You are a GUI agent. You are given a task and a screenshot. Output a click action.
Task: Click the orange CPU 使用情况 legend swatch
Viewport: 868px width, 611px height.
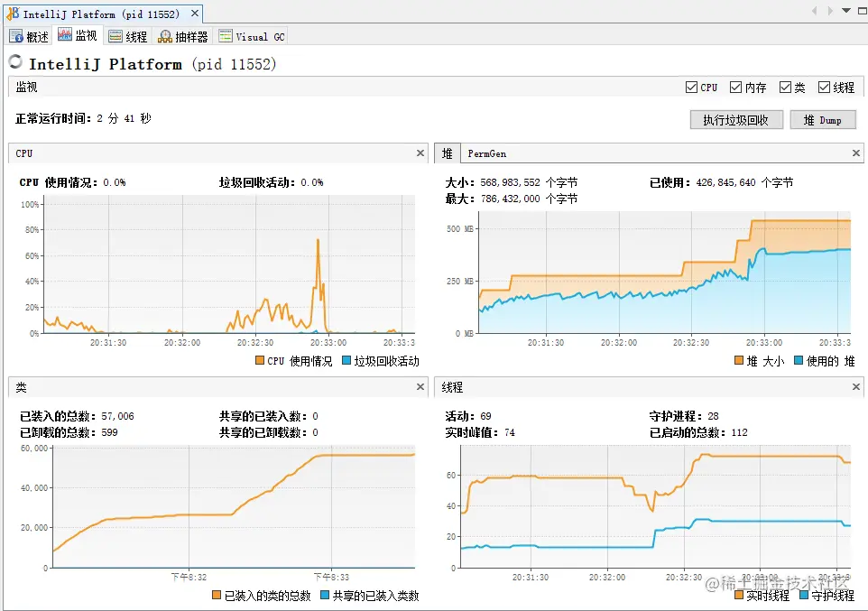click(260, 360)
